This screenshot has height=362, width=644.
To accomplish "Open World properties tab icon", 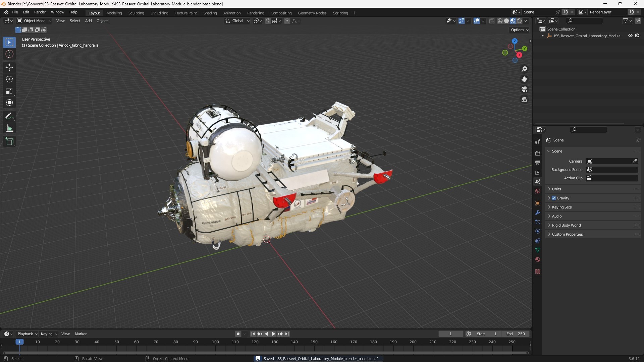I will [538, 191].
